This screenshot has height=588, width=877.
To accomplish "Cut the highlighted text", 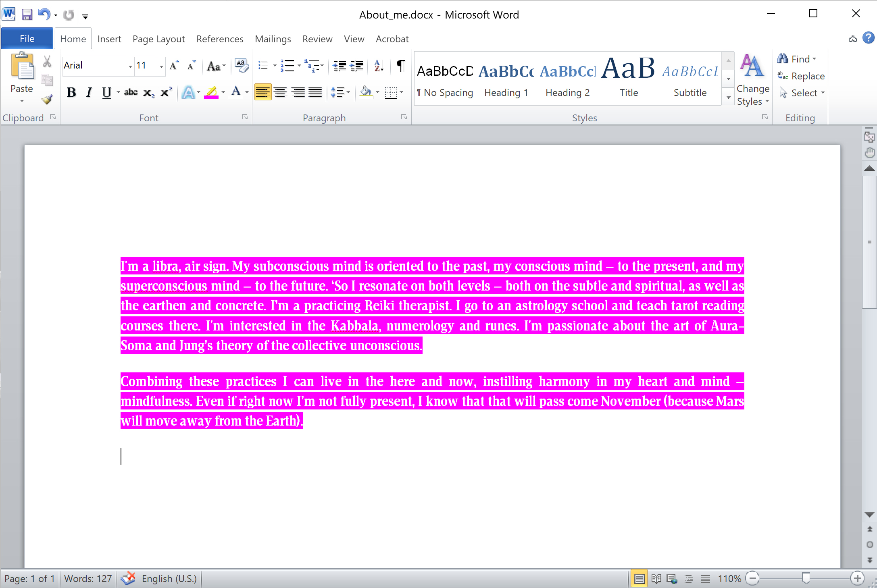I will [x=47, y=61].
